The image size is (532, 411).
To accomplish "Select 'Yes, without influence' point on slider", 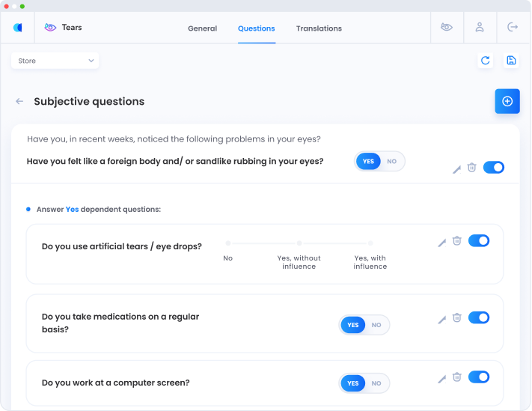I will point(299,243).
